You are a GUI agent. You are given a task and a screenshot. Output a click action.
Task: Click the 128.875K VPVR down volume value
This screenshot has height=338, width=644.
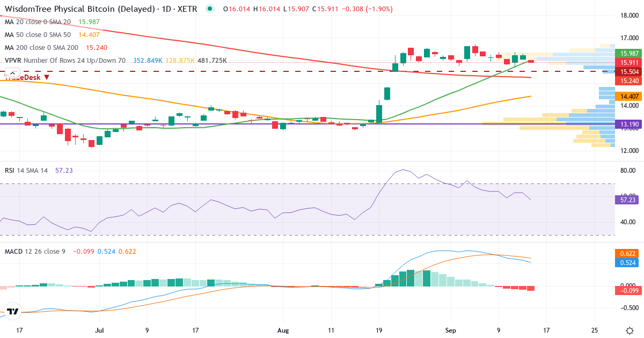pos(180,61)
